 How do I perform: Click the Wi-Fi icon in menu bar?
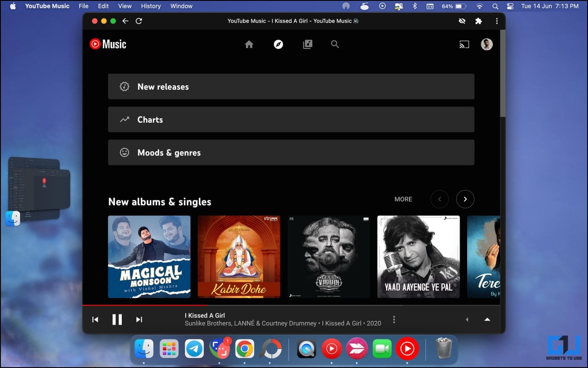click(x=479, y=6)
